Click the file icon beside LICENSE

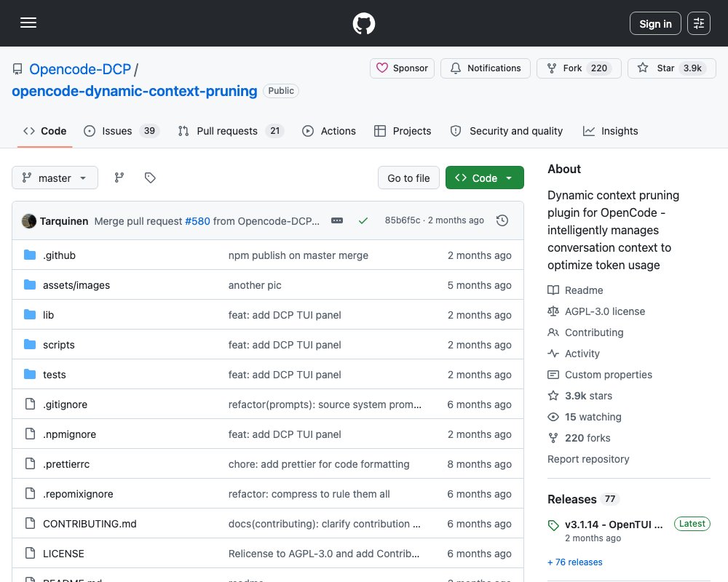coord(30,553)
